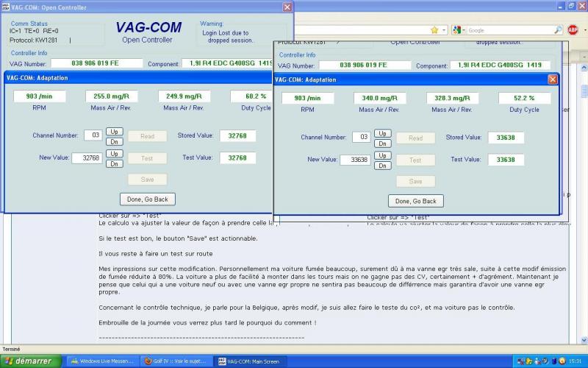Click Done, Go Back in left Adaptation window
Viewport: 588px width, 368px height.
pyautogui.click(x=148, y=199)
